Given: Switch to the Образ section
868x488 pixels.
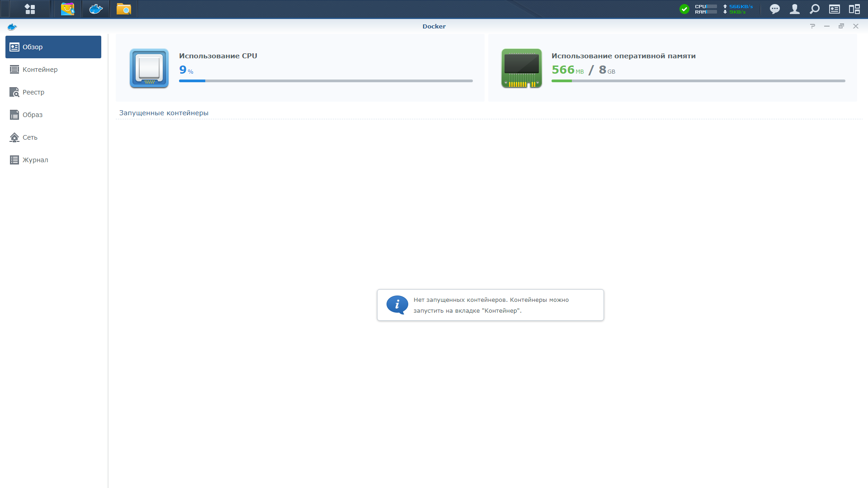Looking at the screenshot, I should 33,115.
